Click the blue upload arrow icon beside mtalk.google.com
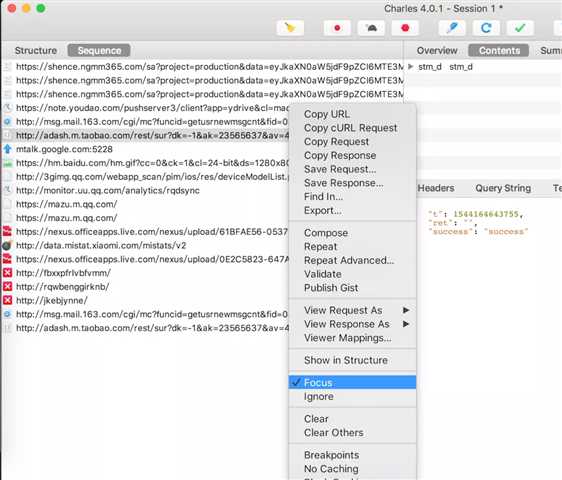The image size is (562, 480). (x=8, y=149)
